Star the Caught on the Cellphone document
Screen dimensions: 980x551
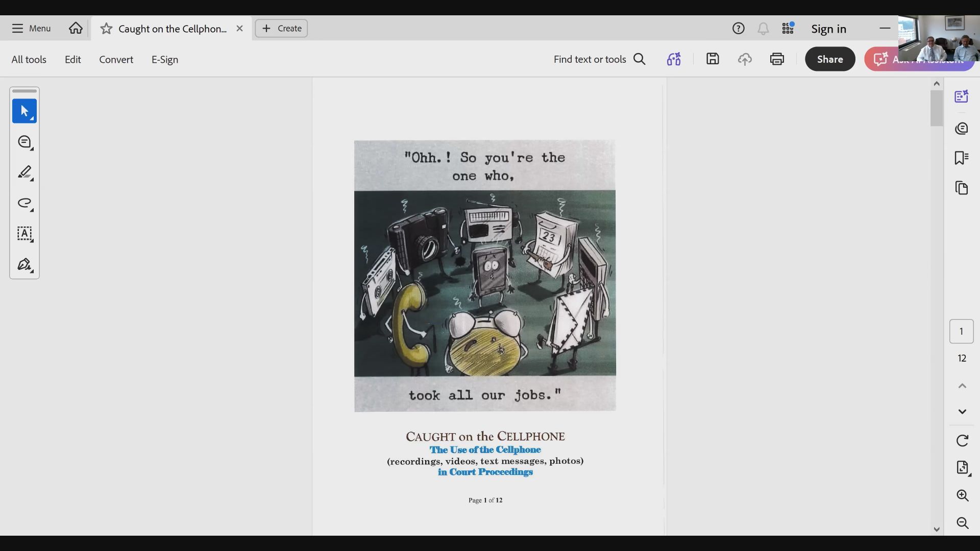(106, 29)
